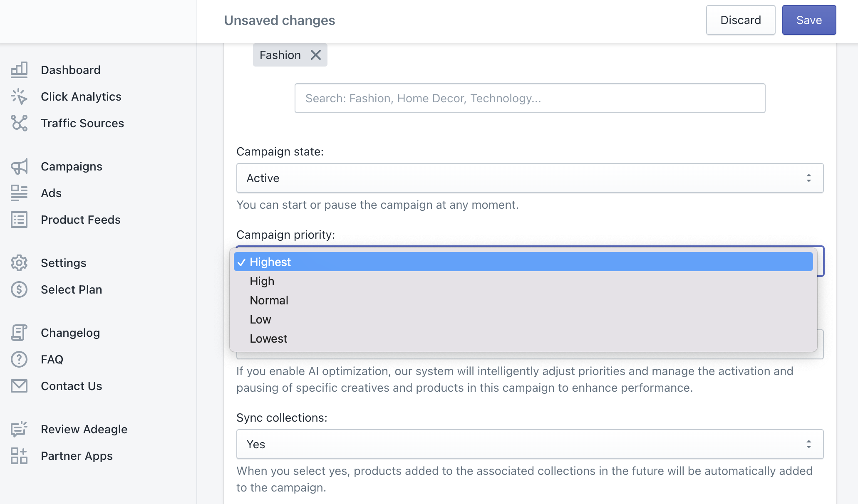Open Settings
Image resolution: width=858 pixels, height=504 pixels.
63,263
